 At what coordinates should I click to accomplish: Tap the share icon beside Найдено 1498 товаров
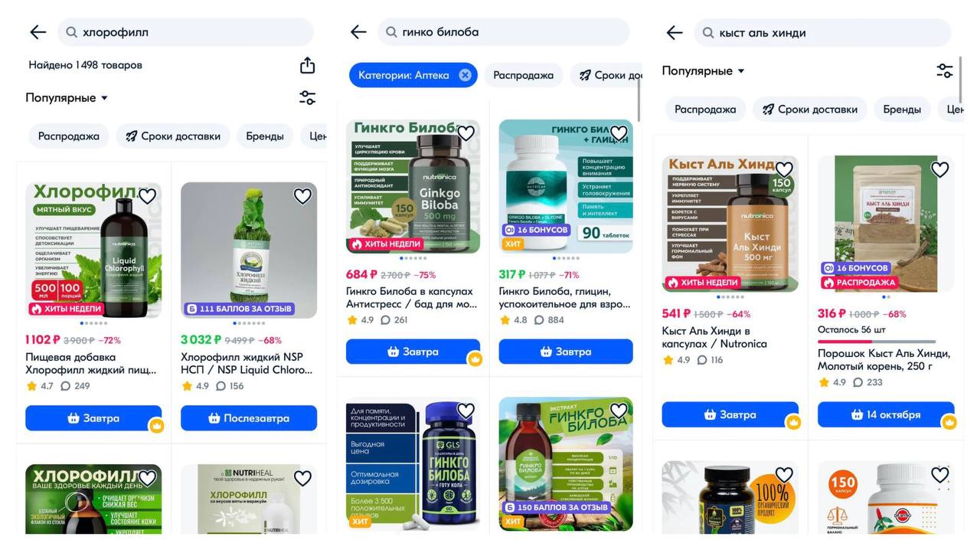pyautogui.click(x=307, y=65)
